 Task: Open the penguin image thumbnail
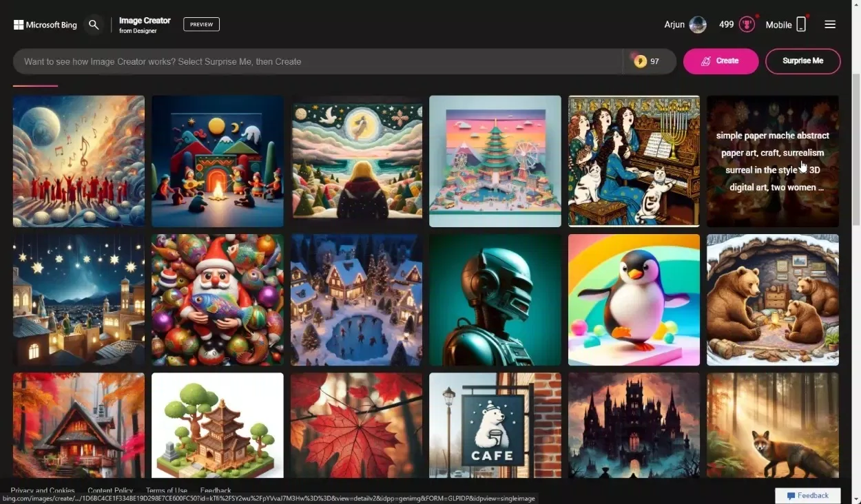click(x=634, y=300)
